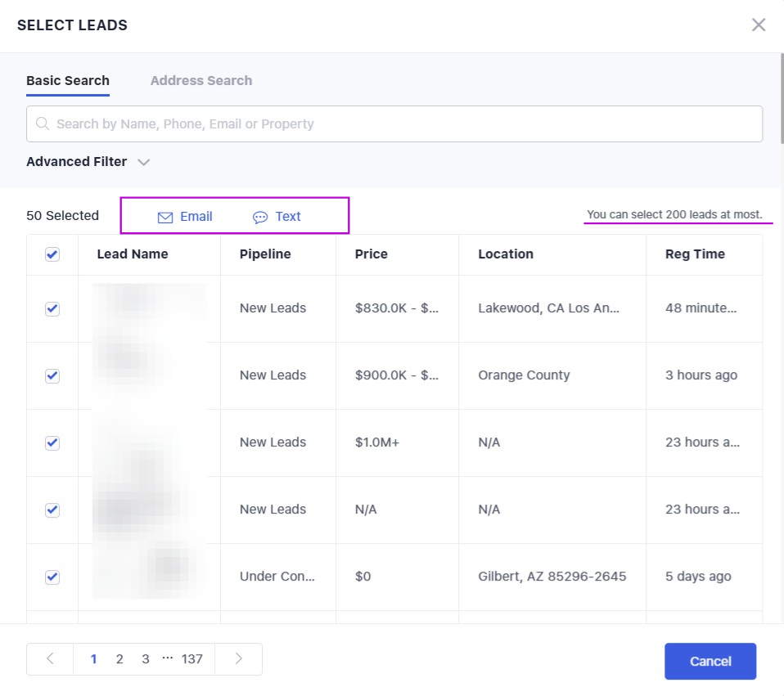Screen dimensions: 784x696
Task: Click the Email envelope icon
Action: tap(165, 217)
